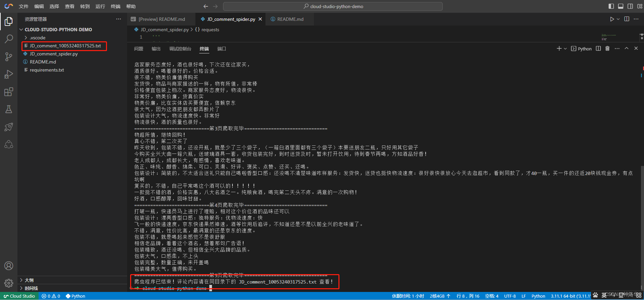
Task: Open README.md in explorer
Action: pyautogui.click(x=72, y=62)
